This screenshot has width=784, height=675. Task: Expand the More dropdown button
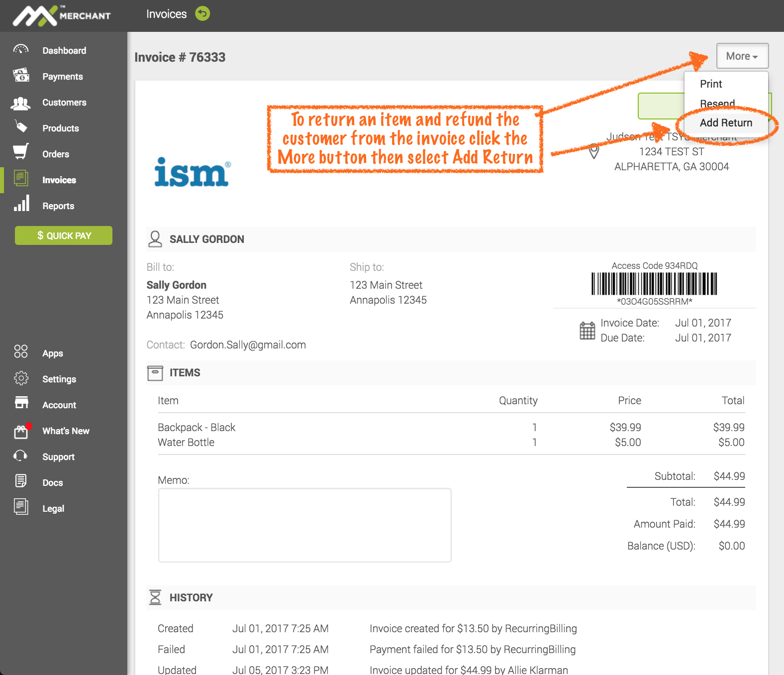742,56
